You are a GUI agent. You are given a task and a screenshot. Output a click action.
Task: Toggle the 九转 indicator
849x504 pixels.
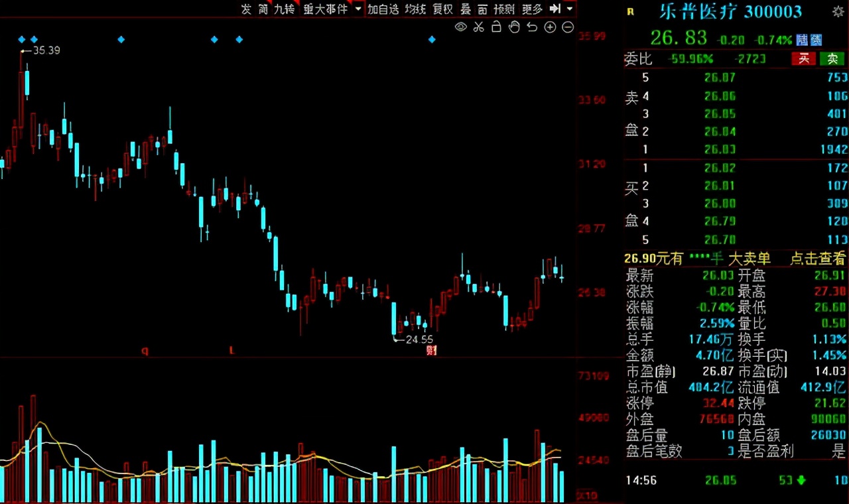tap(284, 9)
